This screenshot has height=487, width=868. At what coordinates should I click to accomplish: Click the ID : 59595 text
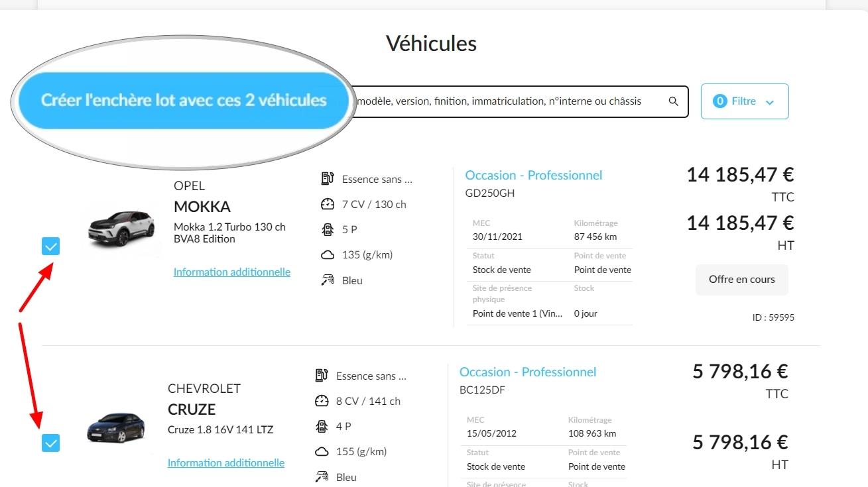tap(773, 317)
